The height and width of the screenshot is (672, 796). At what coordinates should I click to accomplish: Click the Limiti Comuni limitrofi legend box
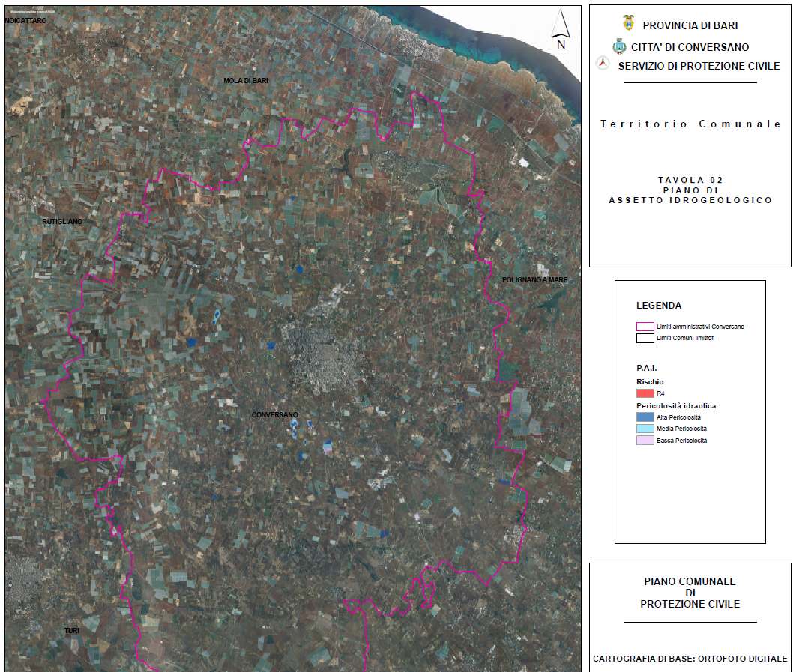point(645,339)
